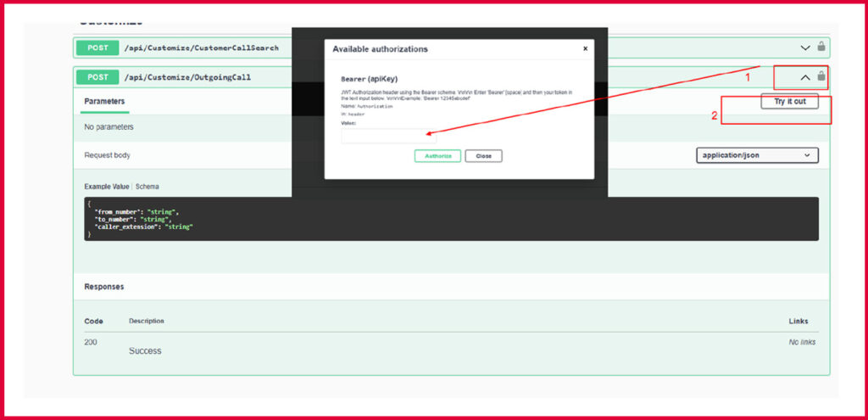This screenshot has width=868, height=420.
Task: Click the lock icon on CustomerCallSearch row
Action: point(821,47)
